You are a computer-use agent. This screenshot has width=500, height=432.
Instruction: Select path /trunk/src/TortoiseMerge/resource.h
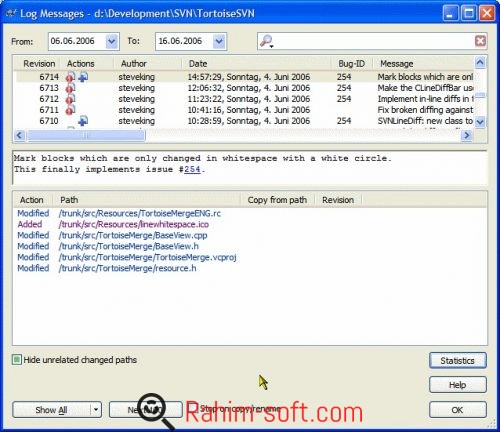tap(127, 268)
